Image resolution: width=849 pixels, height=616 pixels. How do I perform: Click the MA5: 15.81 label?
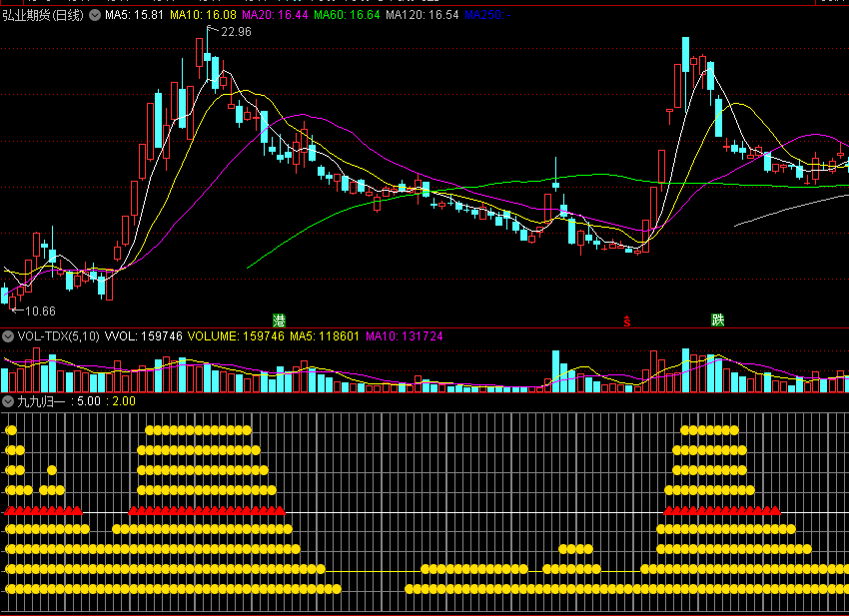(x=134, y=15)
